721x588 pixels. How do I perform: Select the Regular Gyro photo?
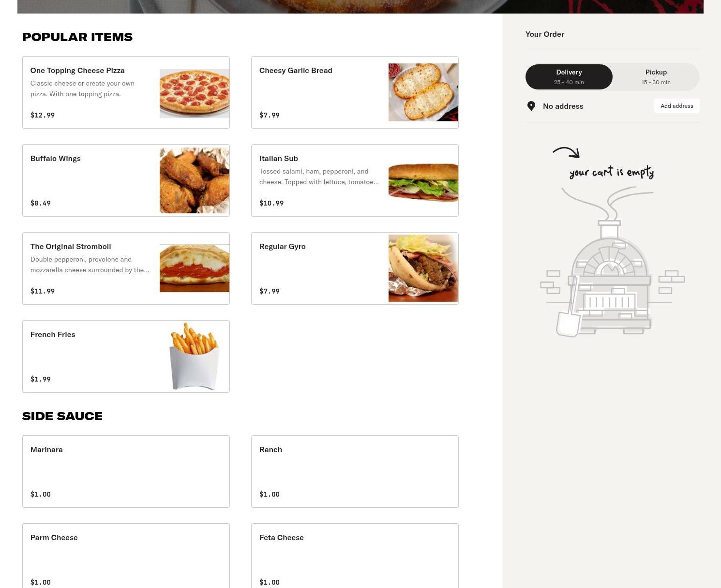[423, 268]
